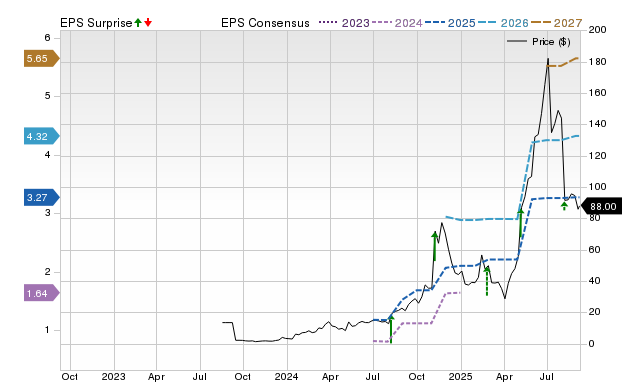Click the dashed green surprise arrow near March 2025

pyautogui.click(x=487, y=280)
